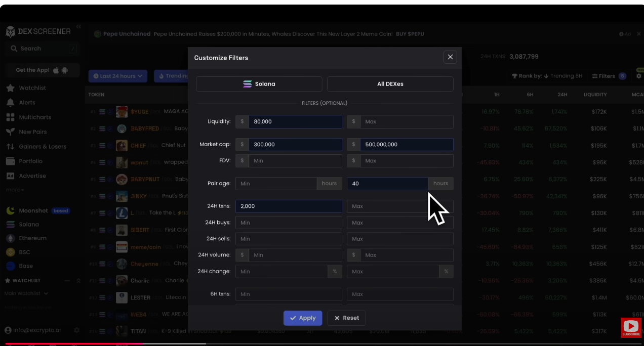Click the Apple app store icon
This screenshot has width=644, height=346.
[56, 70]
